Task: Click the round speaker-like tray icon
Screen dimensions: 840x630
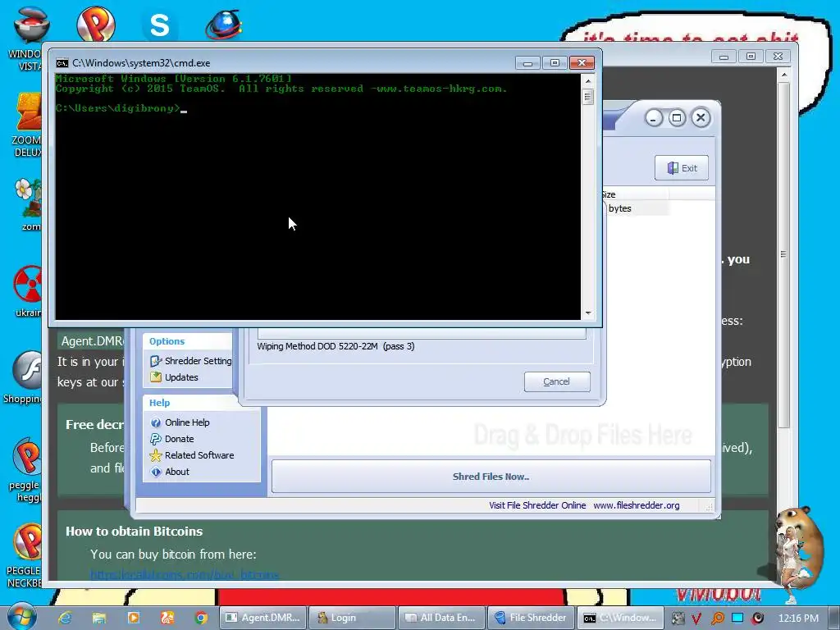Action: 757,619
